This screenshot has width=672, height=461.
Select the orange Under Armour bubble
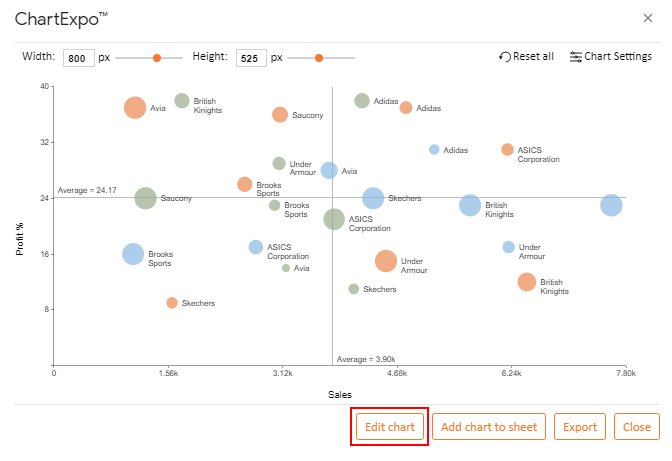pos(386,261)
